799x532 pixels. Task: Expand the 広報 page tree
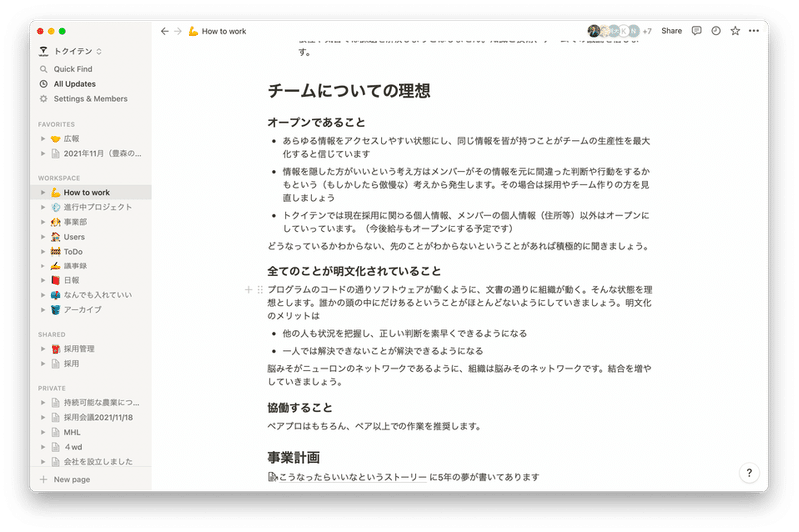click(x=43, y=139)
